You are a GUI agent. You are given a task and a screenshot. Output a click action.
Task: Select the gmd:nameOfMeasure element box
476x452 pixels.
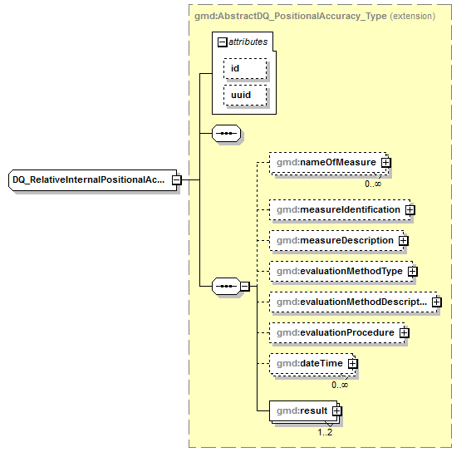(328, 163)
